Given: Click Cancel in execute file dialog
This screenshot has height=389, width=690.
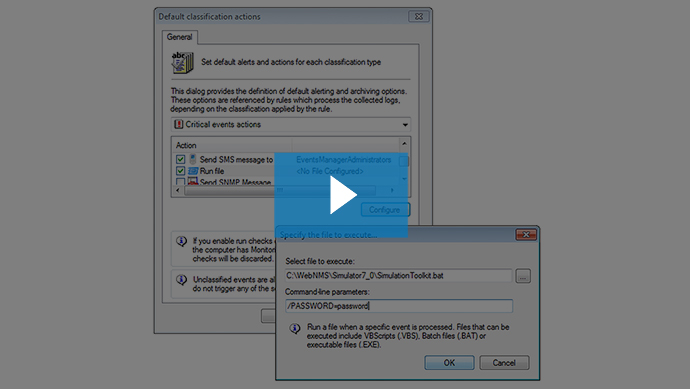Looking at the screenshot, I should pos(504,363).
